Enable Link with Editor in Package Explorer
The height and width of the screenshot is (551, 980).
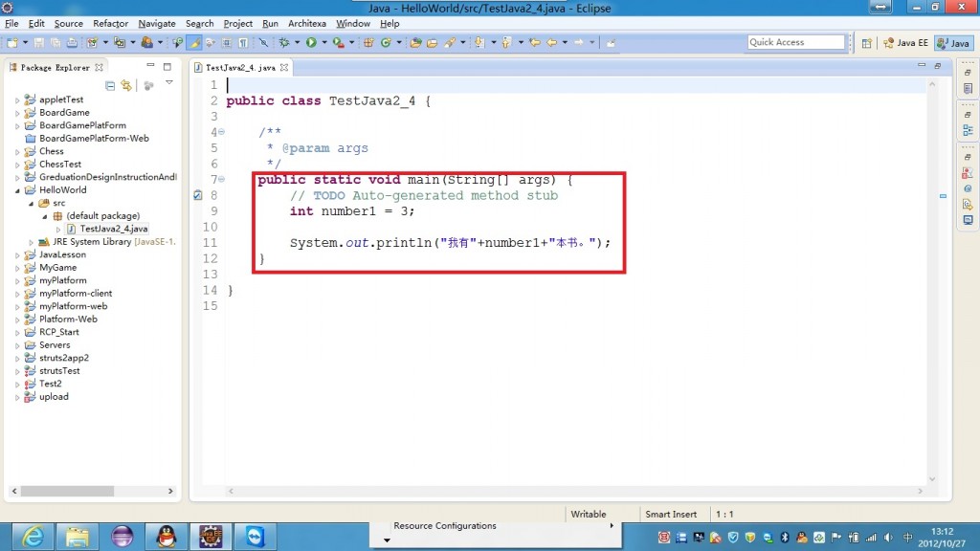(127, 86)
